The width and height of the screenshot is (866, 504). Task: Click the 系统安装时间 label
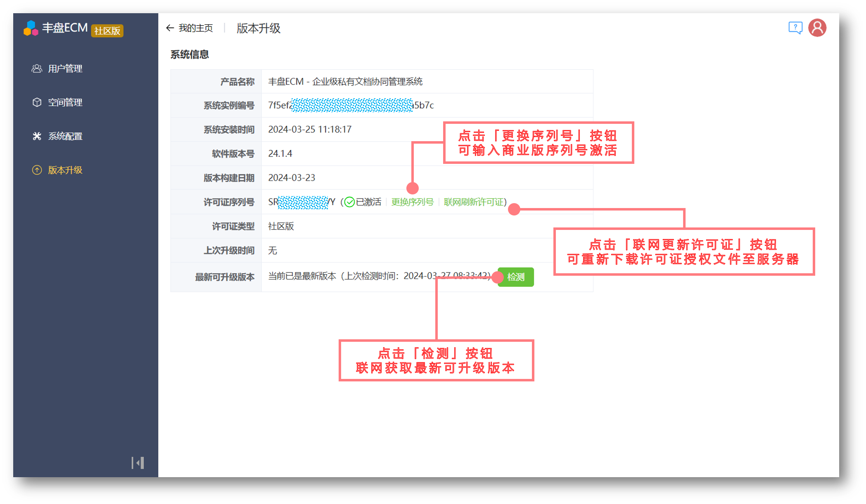[x=229, y=130]
